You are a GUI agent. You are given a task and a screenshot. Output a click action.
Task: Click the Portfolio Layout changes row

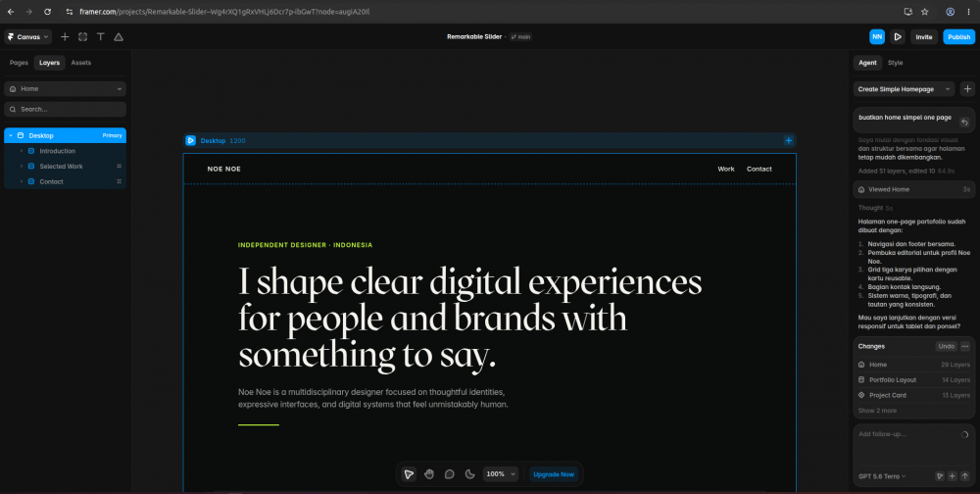(x=913, y=380)
